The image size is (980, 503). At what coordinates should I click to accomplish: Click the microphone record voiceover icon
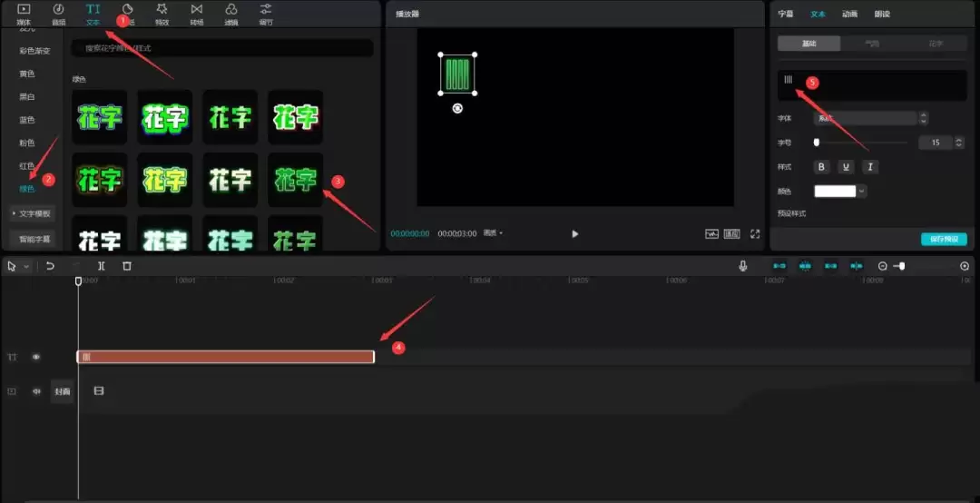tap(742, 266)
